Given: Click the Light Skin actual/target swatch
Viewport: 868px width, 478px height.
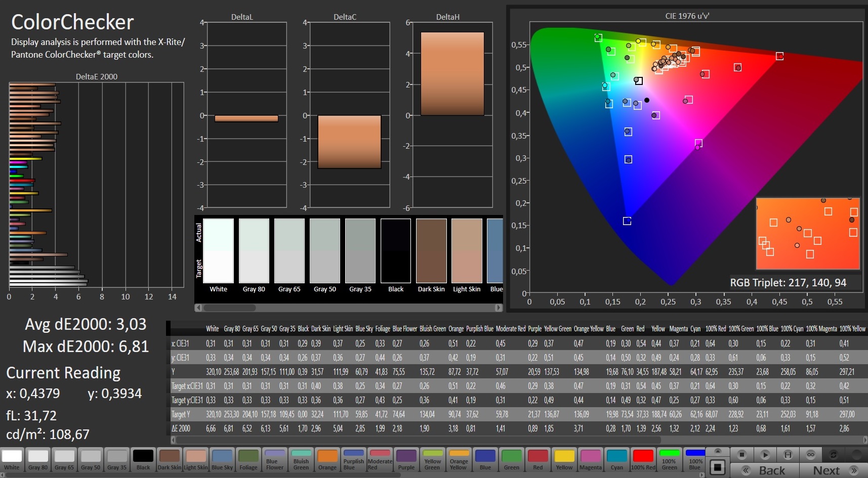Looking at the screenshot, I should 467,251.
